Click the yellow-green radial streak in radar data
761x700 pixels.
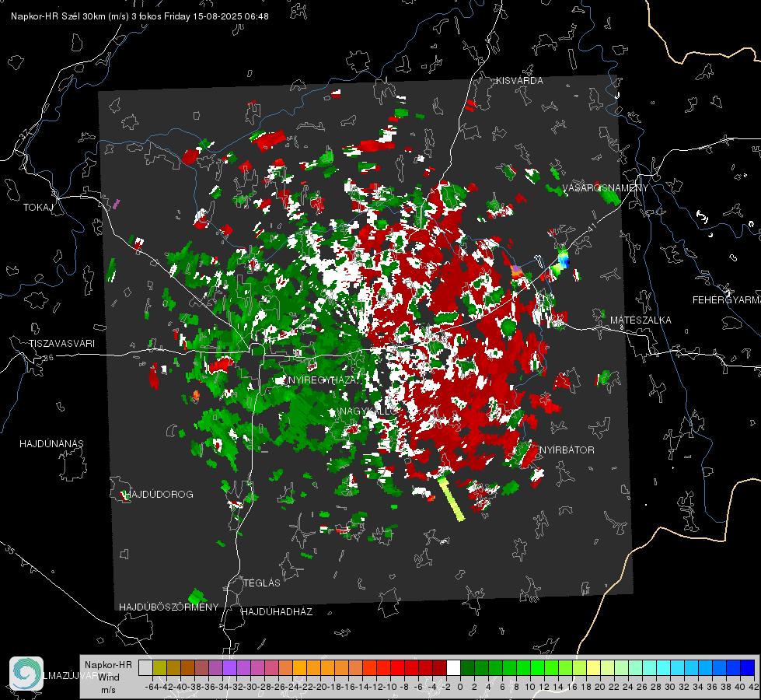(x=451, y=499)
